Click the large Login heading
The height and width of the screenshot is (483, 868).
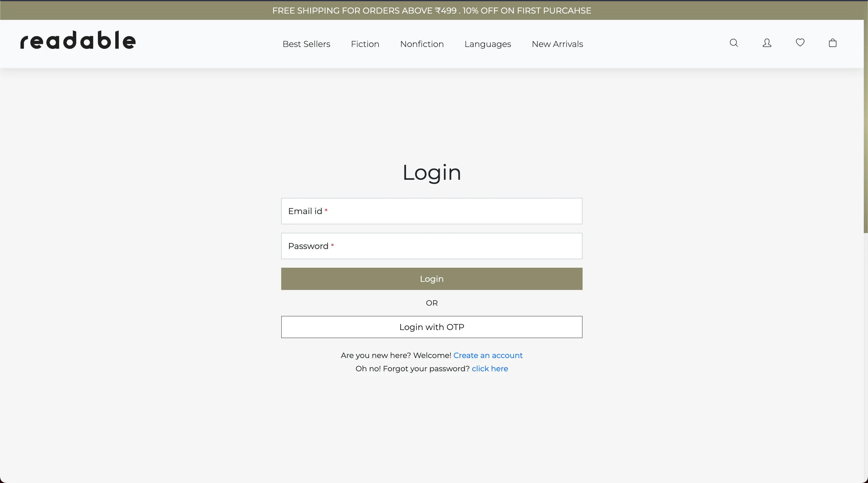[x=432, y=173]
